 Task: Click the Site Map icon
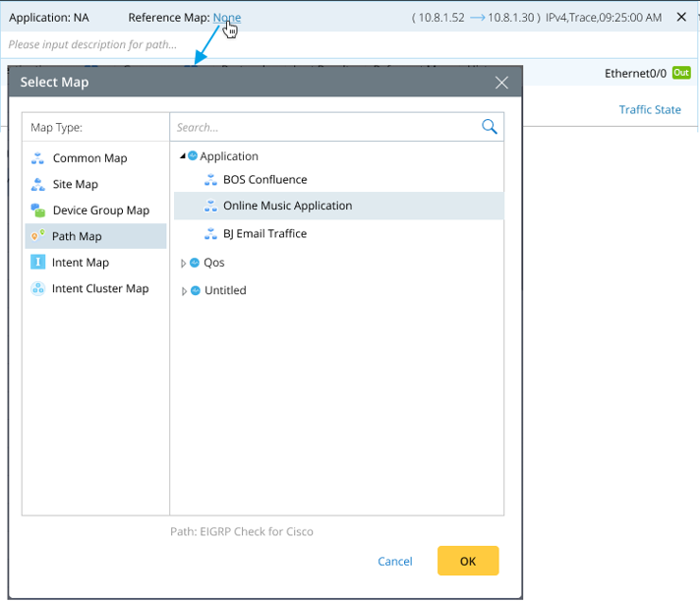click(x=38, y=184)
